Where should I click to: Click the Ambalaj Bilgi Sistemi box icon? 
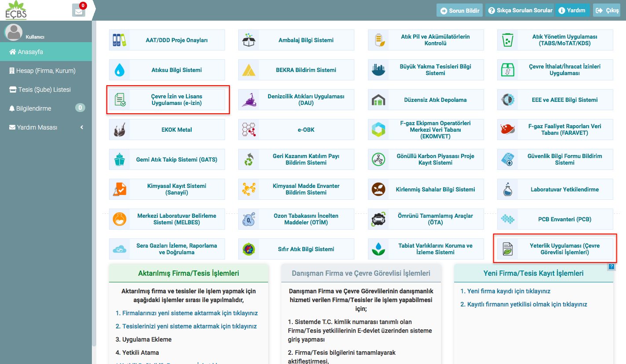click(249, 40)
